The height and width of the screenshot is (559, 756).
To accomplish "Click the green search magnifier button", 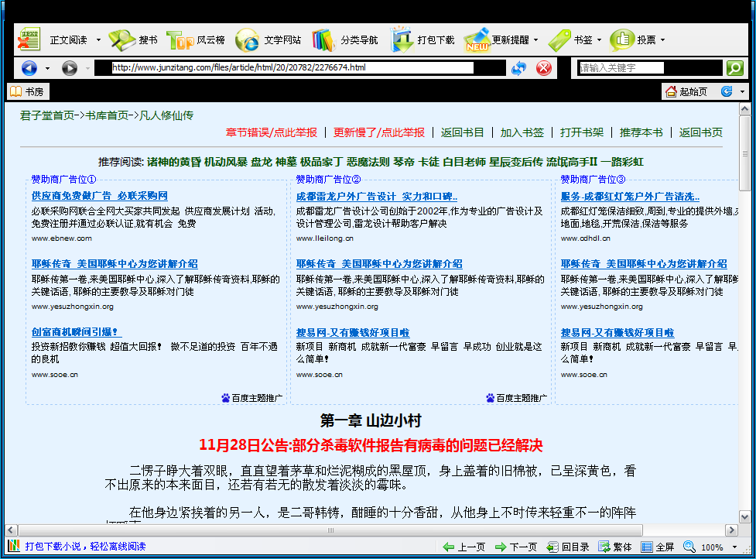I will tap(734, 68).
